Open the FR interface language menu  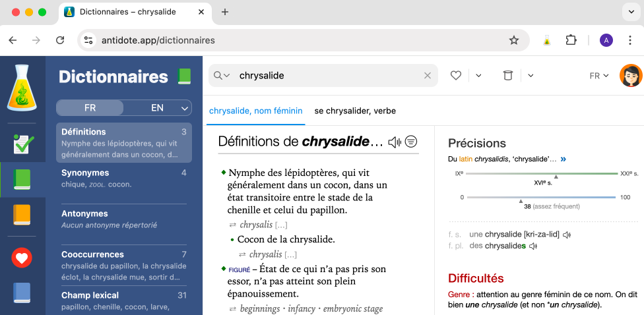[598, 76]
